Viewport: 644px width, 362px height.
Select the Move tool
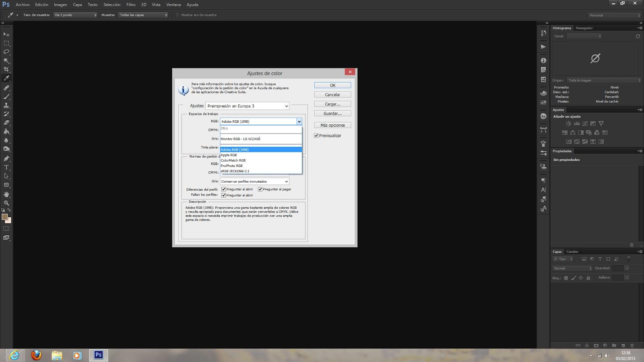[x=6, y=34]
